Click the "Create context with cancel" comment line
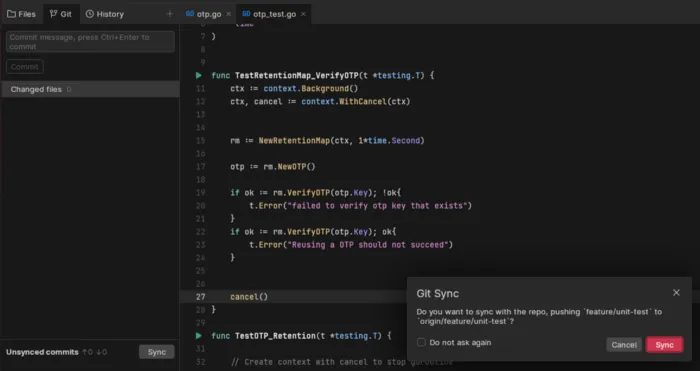The height and width of the screenshot is (371, 700). [342, 362]
